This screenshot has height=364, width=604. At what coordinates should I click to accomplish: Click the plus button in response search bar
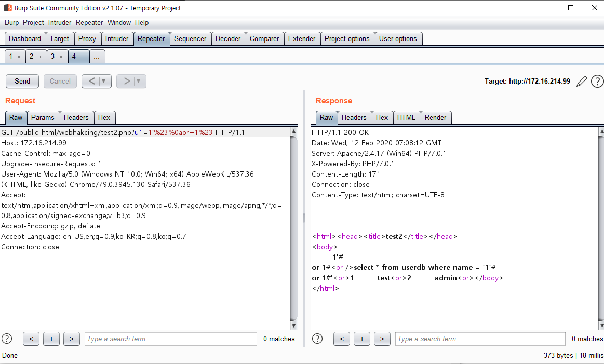click(361, 339)
